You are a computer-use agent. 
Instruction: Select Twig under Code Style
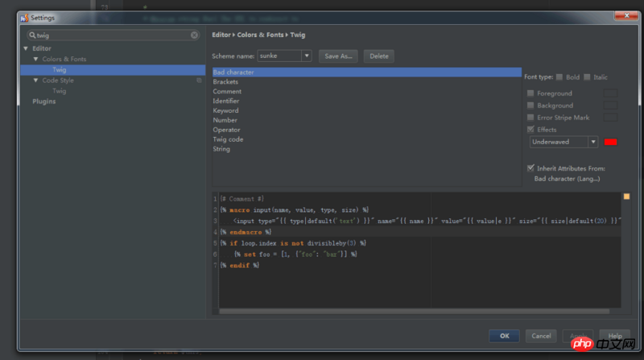coord(59,91)
